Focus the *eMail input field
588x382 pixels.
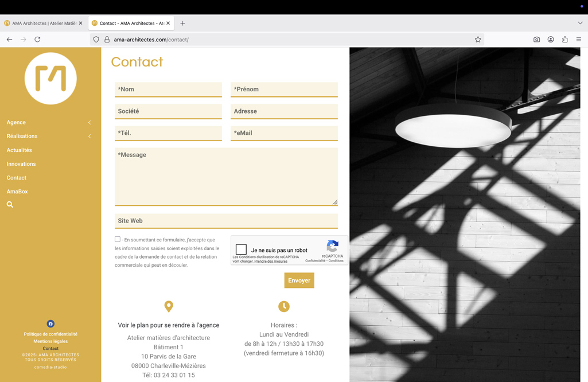tap(284, 133)
